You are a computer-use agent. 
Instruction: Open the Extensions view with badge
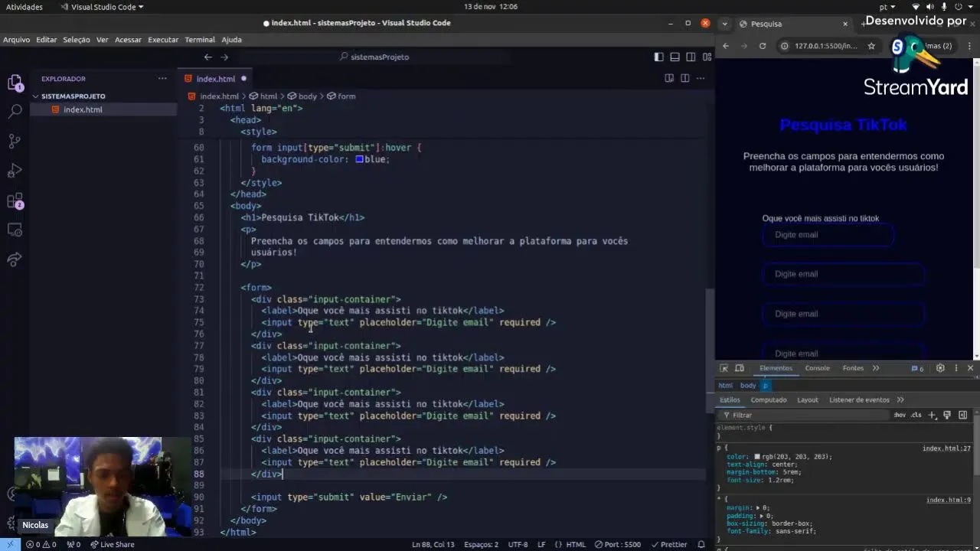pos(15,201)
